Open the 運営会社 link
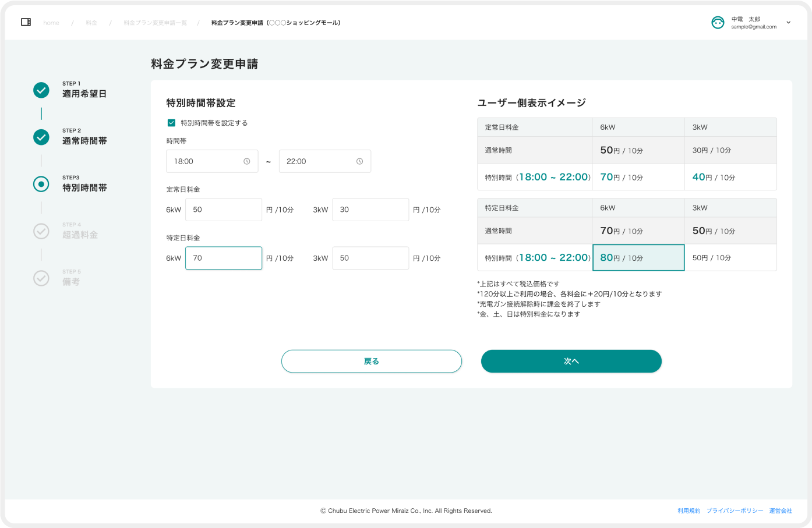The height and width of the screenshot is (528, 812). point(780,511)
